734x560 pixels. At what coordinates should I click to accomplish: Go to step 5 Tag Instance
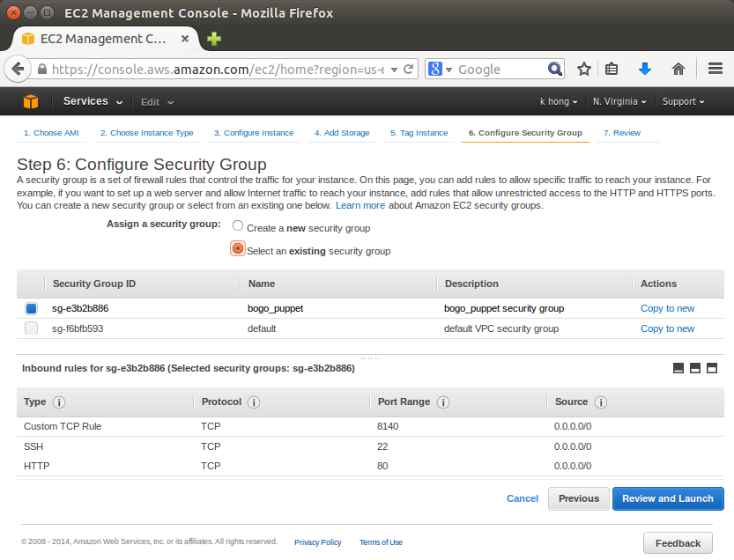(x=419, y=133)
